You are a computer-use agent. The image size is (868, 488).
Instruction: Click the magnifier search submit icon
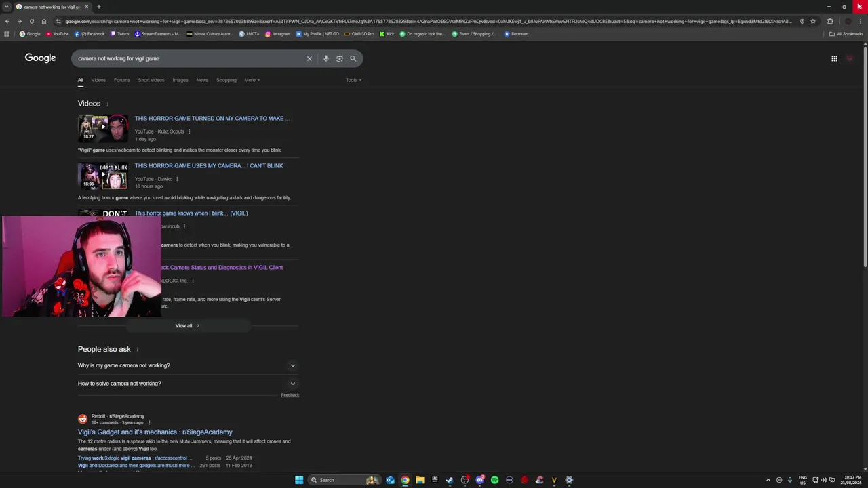(x=353, y=58)
